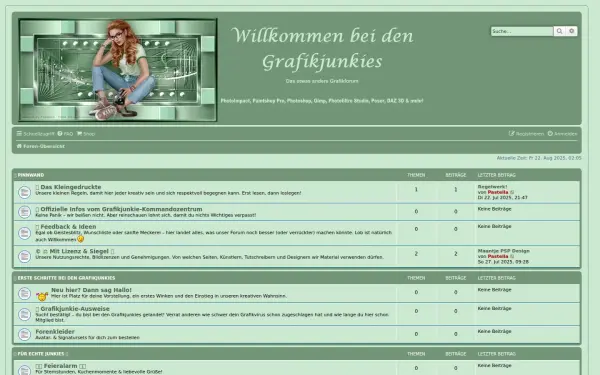View latest post icon in Mit Lizenz row
Screen dimensions: 600x375
click(x=512, y=257)
